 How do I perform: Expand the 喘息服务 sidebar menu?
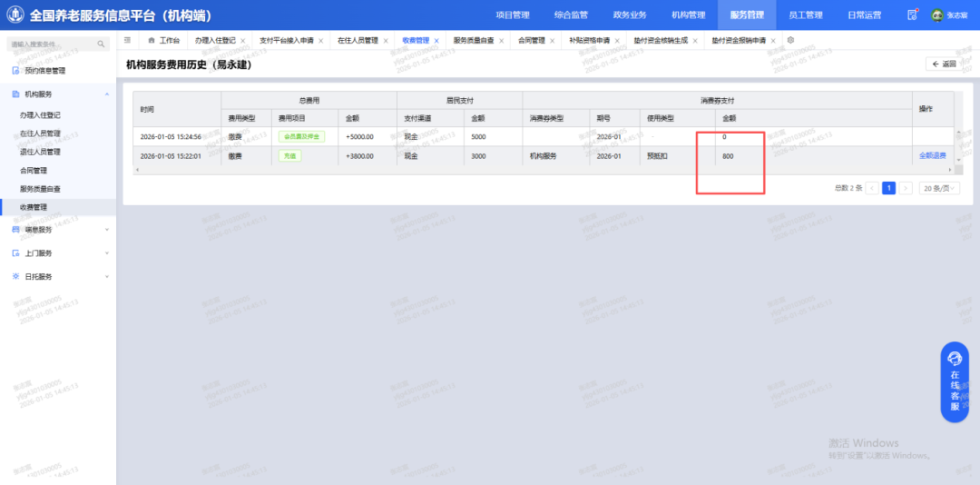[107, 230]
